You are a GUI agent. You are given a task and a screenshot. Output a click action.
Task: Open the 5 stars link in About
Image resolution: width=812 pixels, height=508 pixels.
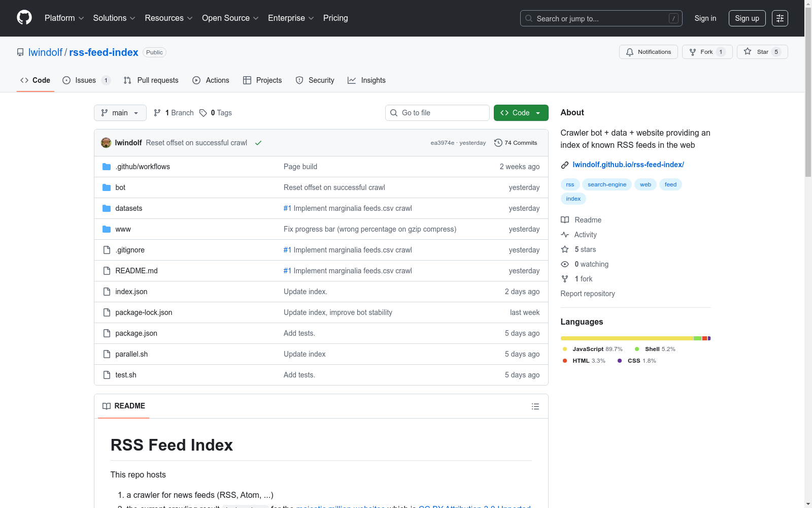[x=585, y=249]
